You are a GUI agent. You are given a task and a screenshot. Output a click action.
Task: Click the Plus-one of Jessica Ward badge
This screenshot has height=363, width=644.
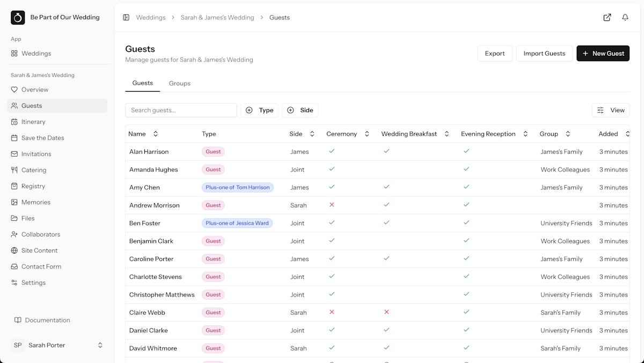click(x=237, y=223)
